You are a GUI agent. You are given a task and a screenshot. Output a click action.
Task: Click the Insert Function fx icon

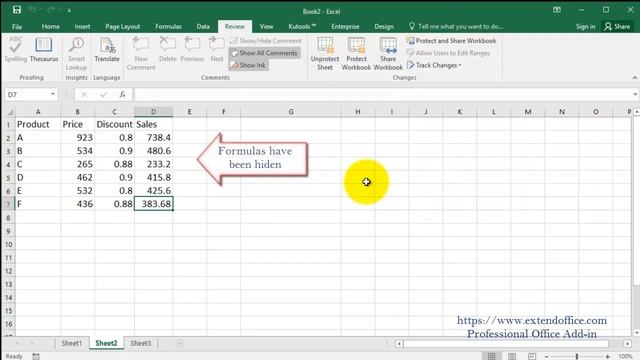tap(122, 95)
